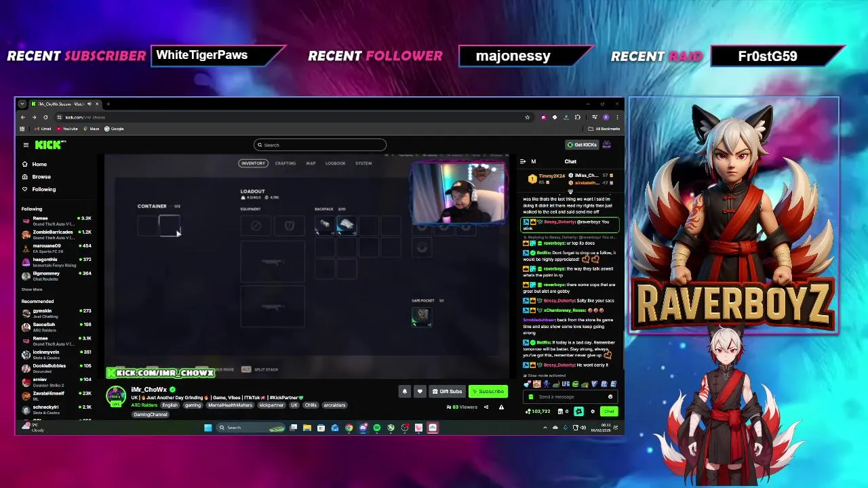The width and height of the screenshot is (868, 488).
Task: Click the KICK logo
Action: pyautogui.click(x=50, y=144)
